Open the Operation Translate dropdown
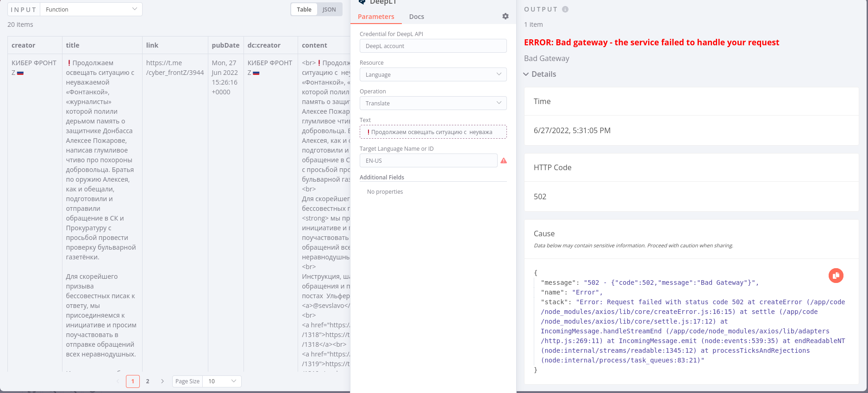868x393 pixels. [x=433, y=103]
